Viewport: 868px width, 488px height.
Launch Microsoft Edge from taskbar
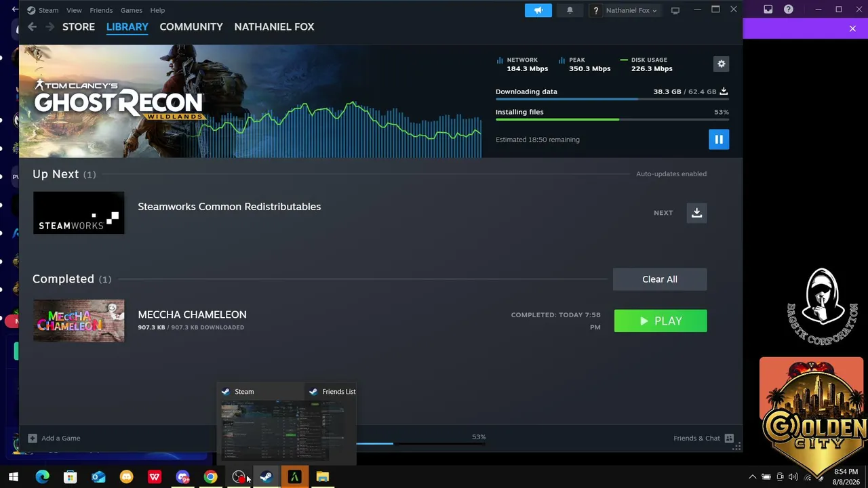tap(42, 477)
